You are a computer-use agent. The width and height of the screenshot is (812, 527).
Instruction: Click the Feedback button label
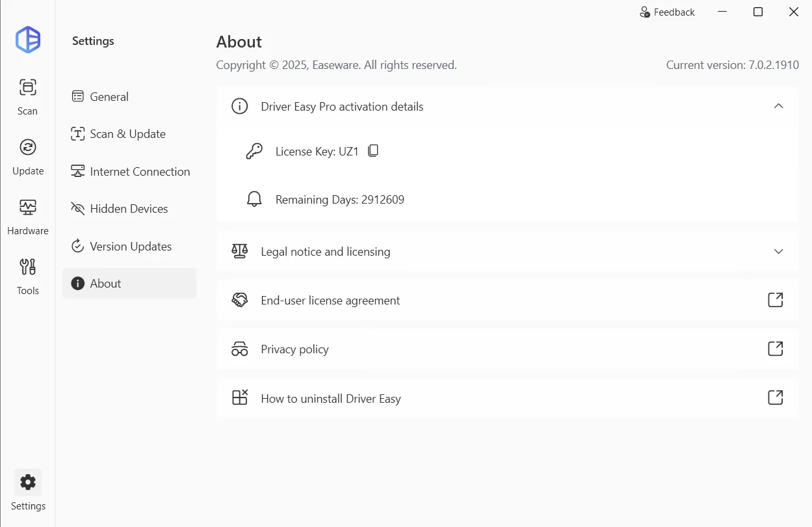coord(674,12)
